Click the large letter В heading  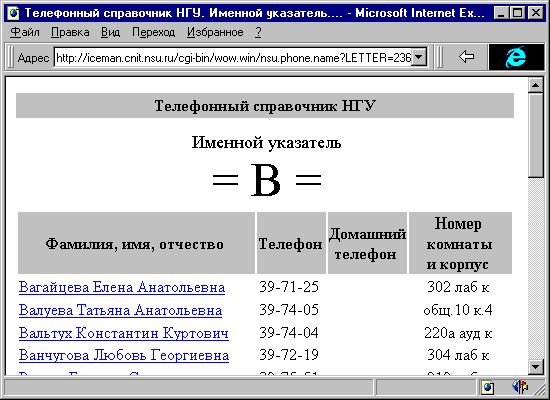[266, 180]
